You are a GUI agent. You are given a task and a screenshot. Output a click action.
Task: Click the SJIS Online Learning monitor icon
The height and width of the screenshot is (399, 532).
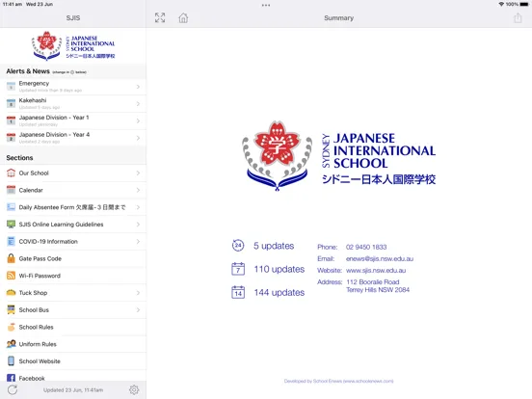(11, 224)
